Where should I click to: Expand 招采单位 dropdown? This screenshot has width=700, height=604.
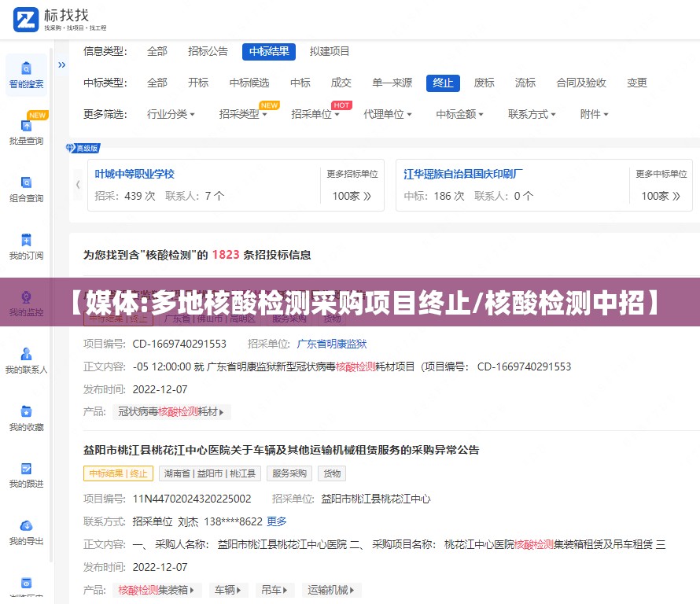315,114
